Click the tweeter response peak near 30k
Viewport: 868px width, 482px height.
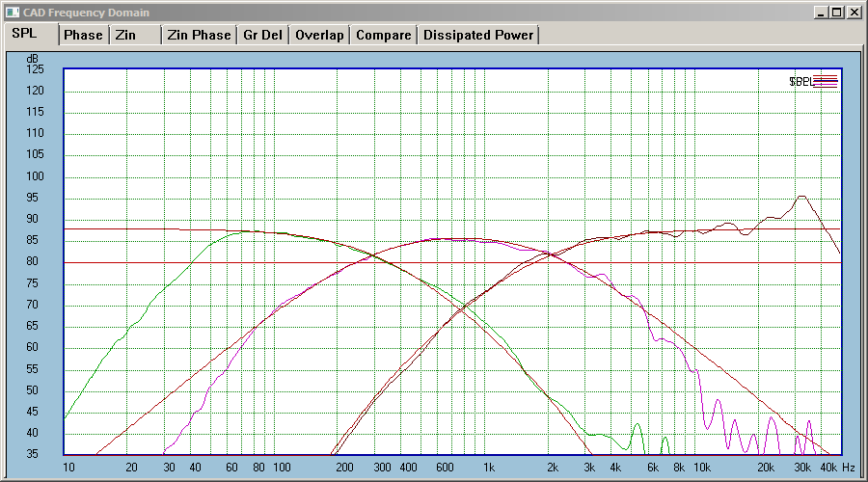click(801, 197)
